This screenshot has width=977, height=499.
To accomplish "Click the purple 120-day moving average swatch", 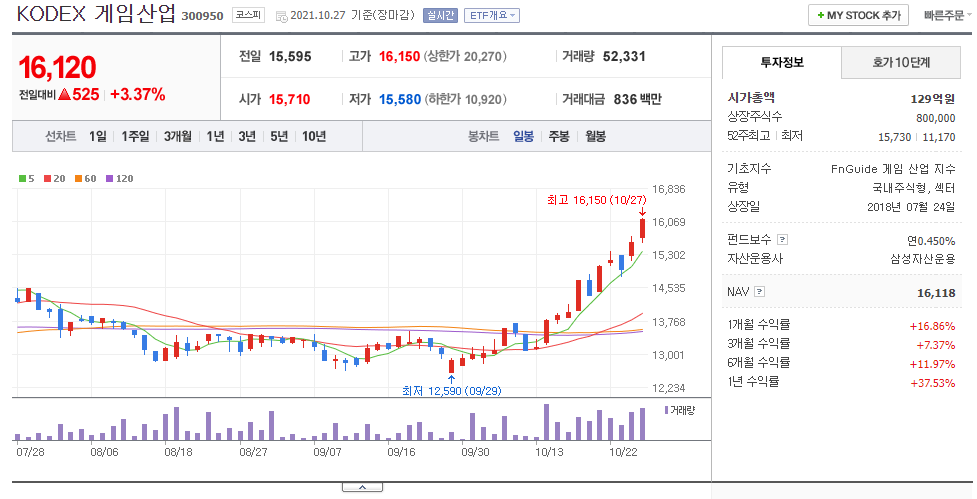I will click(110, 179).
